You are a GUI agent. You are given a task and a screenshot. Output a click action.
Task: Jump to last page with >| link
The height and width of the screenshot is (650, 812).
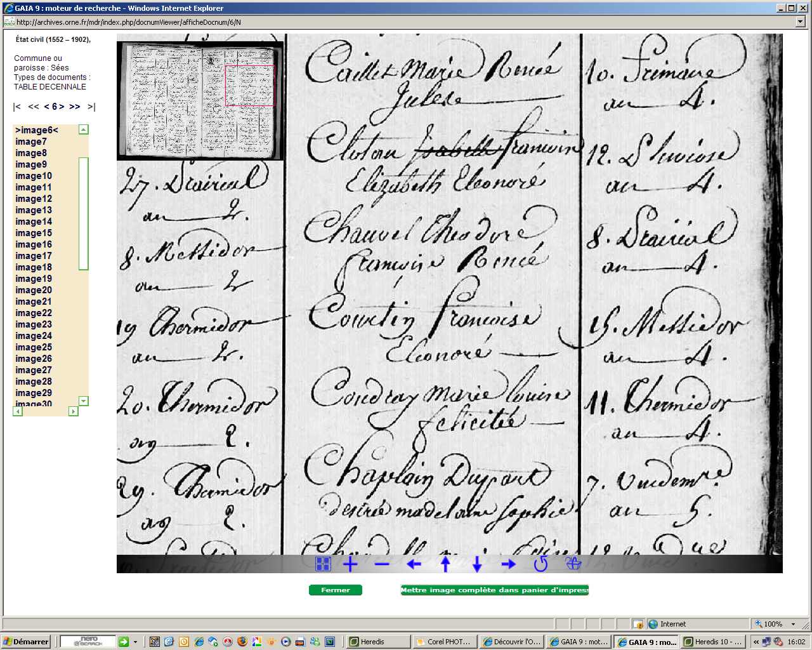[91, 107]
